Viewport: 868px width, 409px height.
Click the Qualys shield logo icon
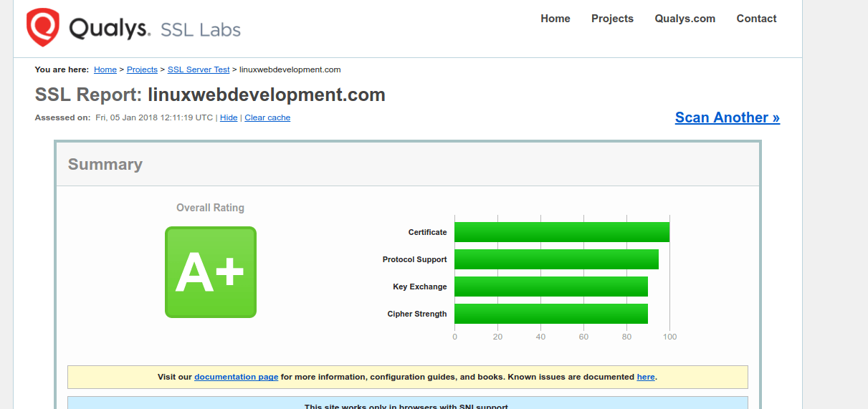(x=43, y=27)
